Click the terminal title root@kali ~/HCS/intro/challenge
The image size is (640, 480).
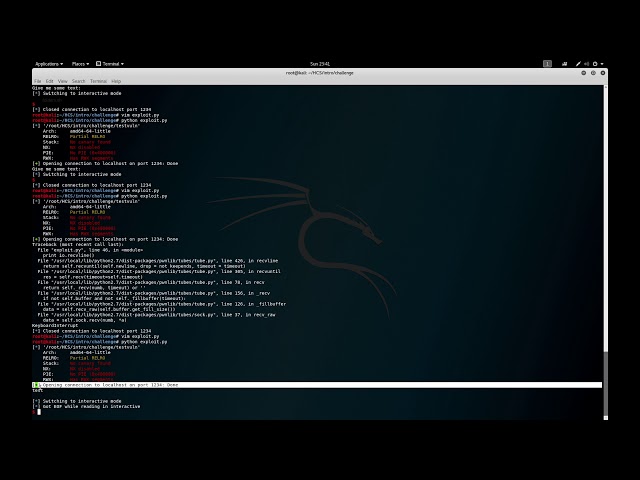pyautogui.click(x=320, y=73)
